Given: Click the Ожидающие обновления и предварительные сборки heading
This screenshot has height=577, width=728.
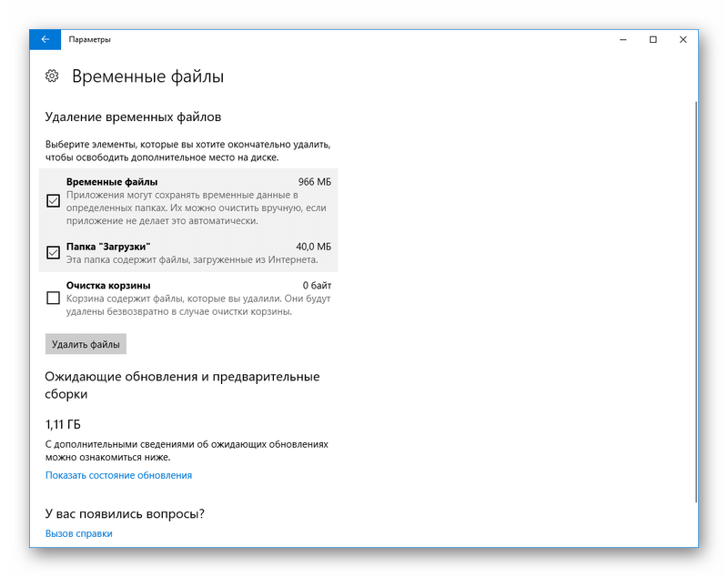Looking at the screenshot, I should tap(182, 385).
